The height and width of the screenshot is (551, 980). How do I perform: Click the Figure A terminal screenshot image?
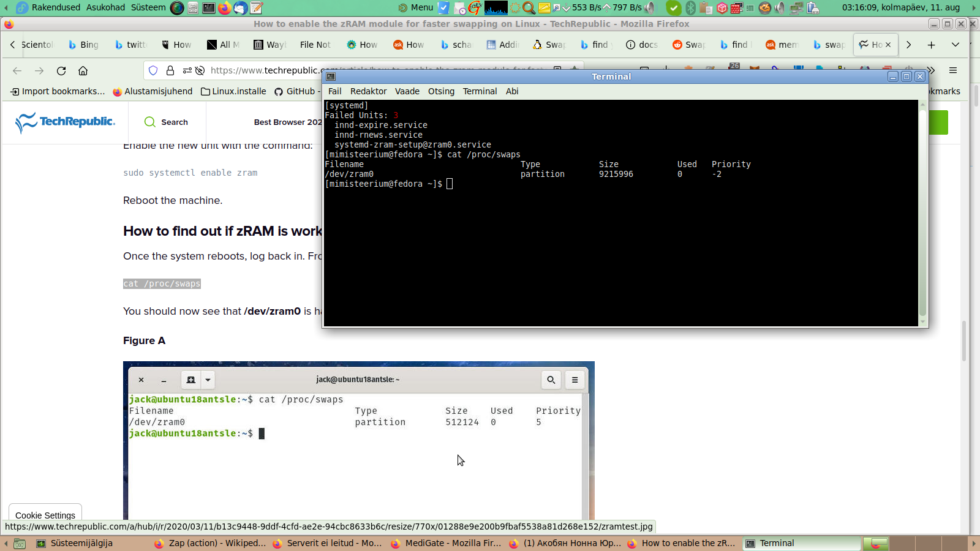click(x=359, y=441)
